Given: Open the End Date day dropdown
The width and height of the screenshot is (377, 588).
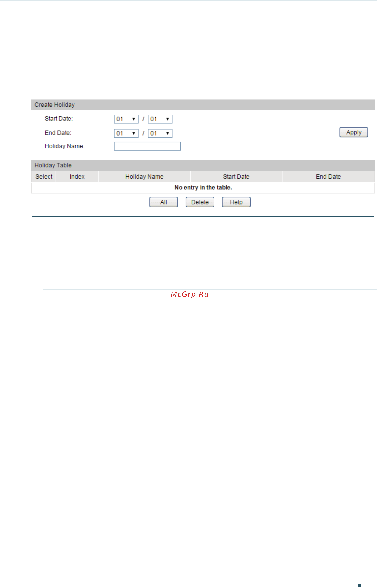Looking at the screenshot, I should [x=160, y=133].
